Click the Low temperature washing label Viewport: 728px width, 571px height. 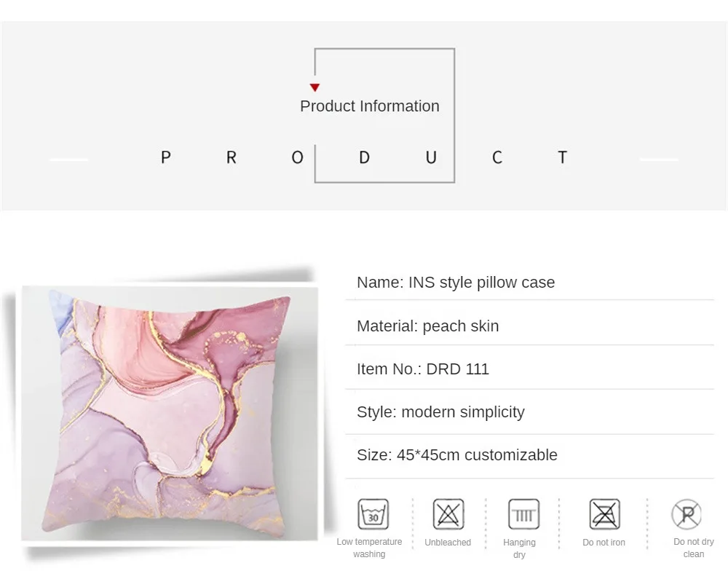(x=369, y=548)
